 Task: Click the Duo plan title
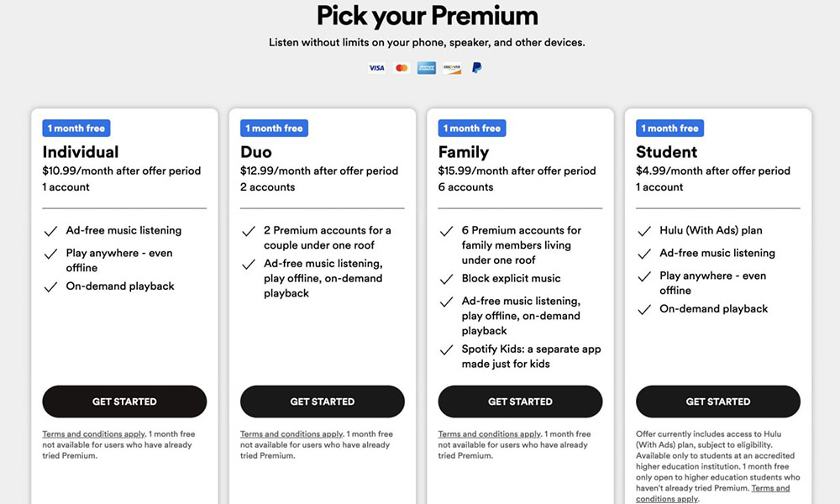[x=256, y=152]
